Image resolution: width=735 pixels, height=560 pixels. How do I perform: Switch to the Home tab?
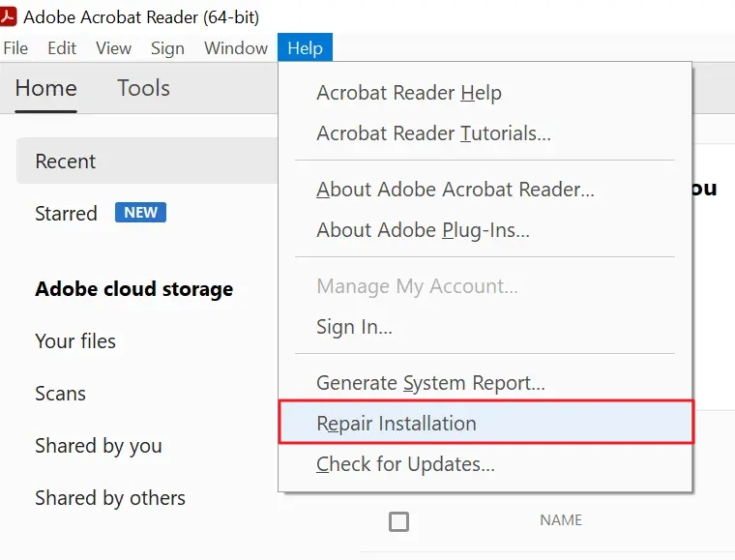[x=46, y=88]
